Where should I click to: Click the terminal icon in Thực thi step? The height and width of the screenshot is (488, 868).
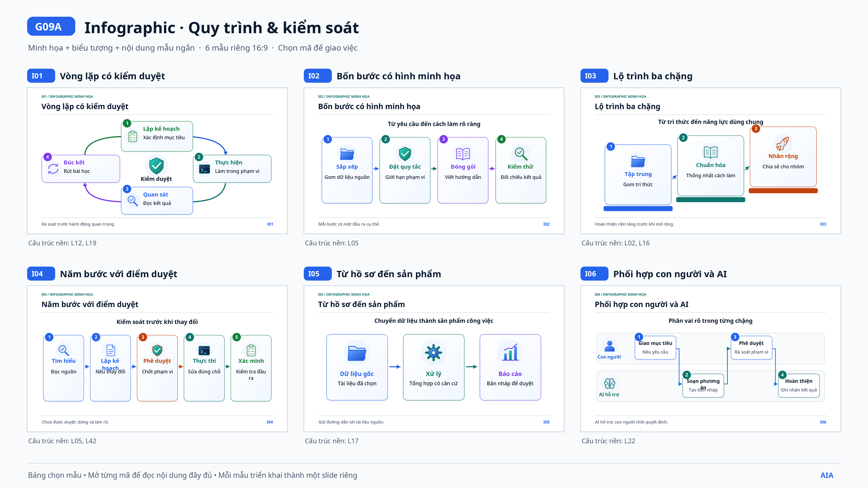click(204, 350)
